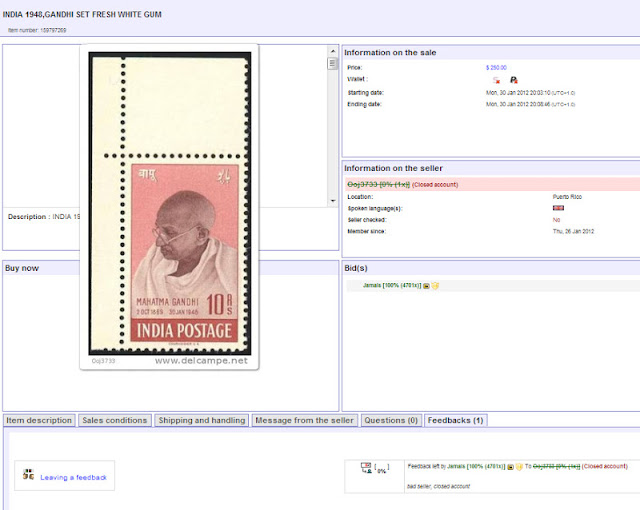Click the description scrollbar up arrow
Screen dimensions: 640x510
click(x=333, y=51)
